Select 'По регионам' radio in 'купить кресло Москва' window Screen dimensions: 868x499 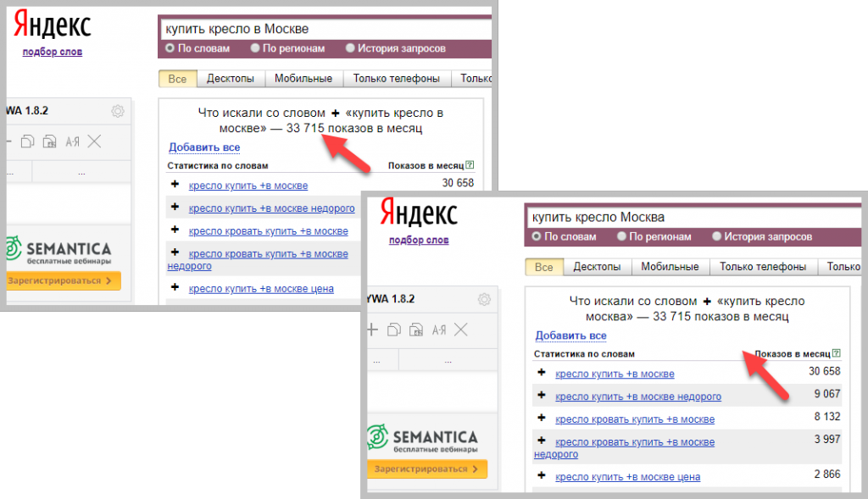621,236
